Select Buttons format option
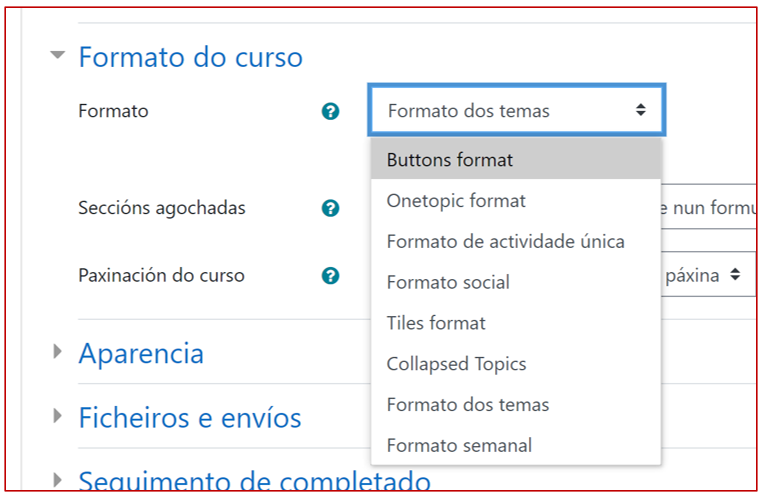Viewport: 763px width, 496px height. pyautogui.click(x=450, y=160)
